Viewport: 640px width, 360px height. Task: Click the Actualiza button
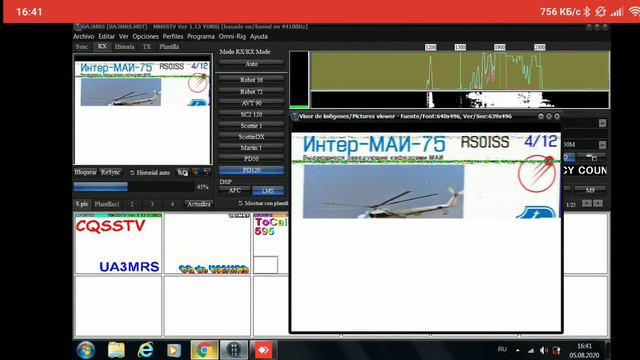click(199, 204)
